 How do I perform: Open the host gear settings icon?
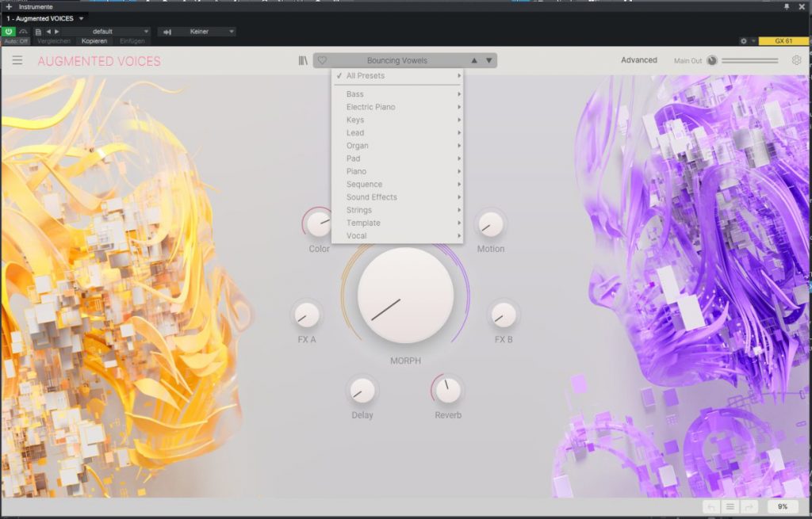click(744, 41)
